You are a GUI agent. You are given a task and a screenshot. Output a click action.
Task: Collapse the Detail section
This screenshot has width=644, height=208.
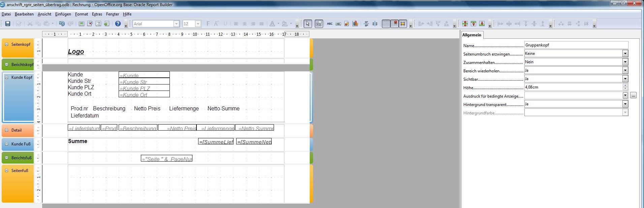(x=6, y=130)
